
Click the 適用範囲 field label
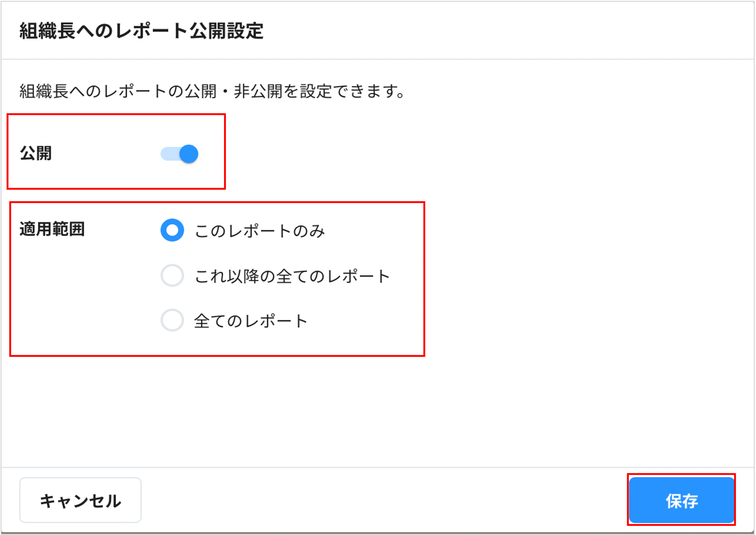click(52, 229)
